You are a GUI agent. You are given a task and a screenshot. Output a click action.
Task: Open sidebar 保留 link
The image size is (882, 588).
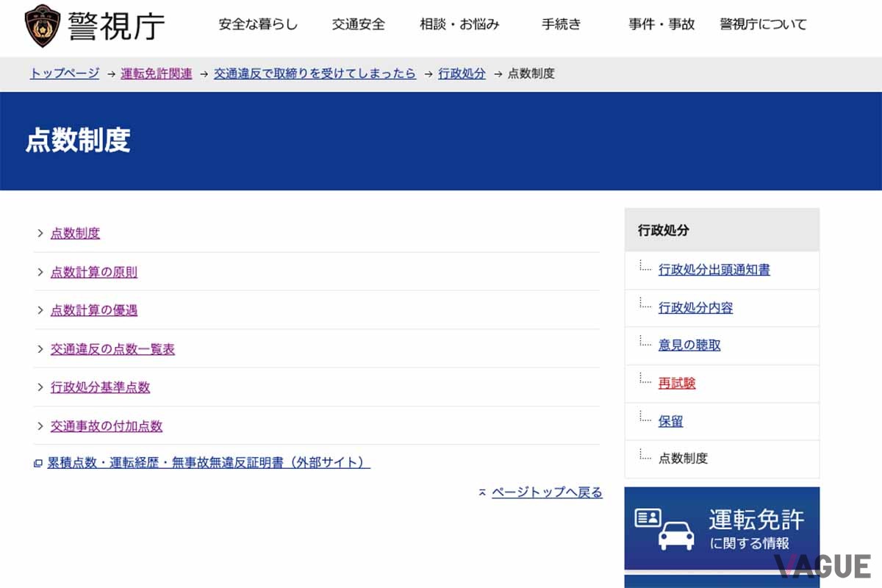[x=671, y=421]
